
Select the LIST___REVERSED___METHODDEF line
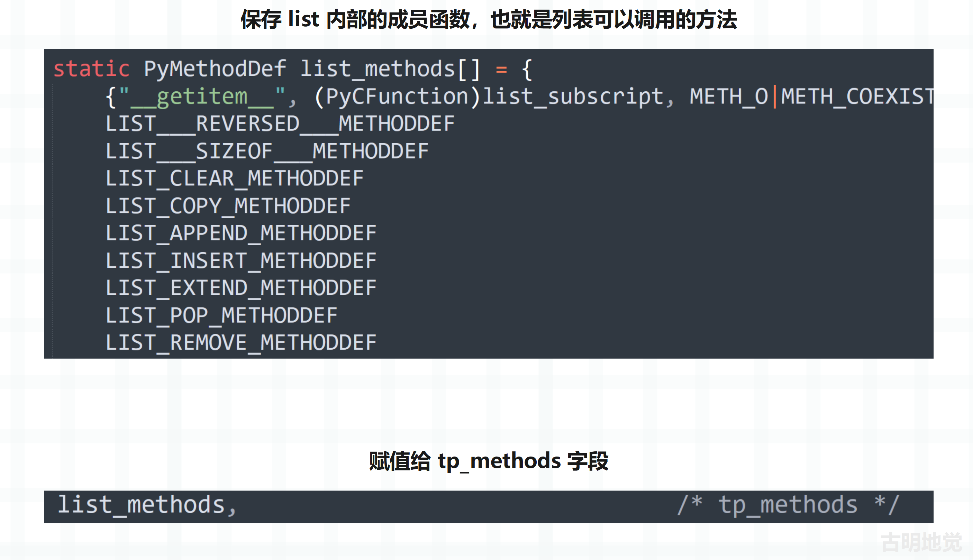coord(280,124)
